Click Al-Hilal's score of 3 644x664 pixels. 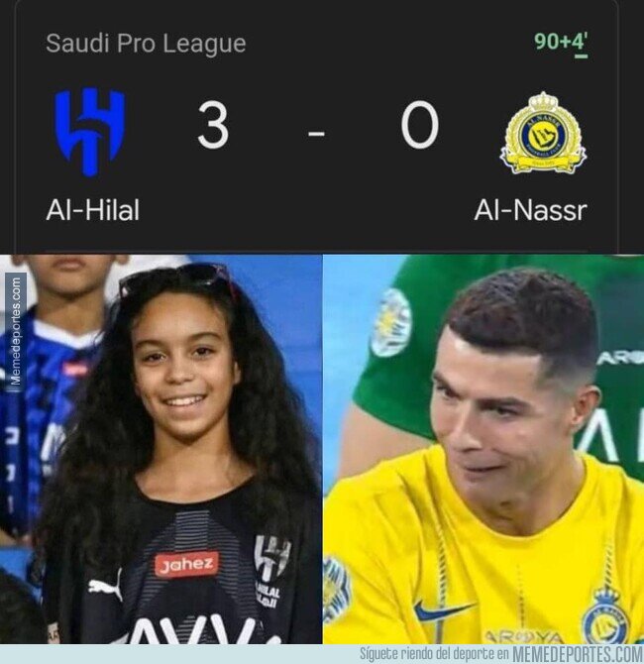pos(213,125)
